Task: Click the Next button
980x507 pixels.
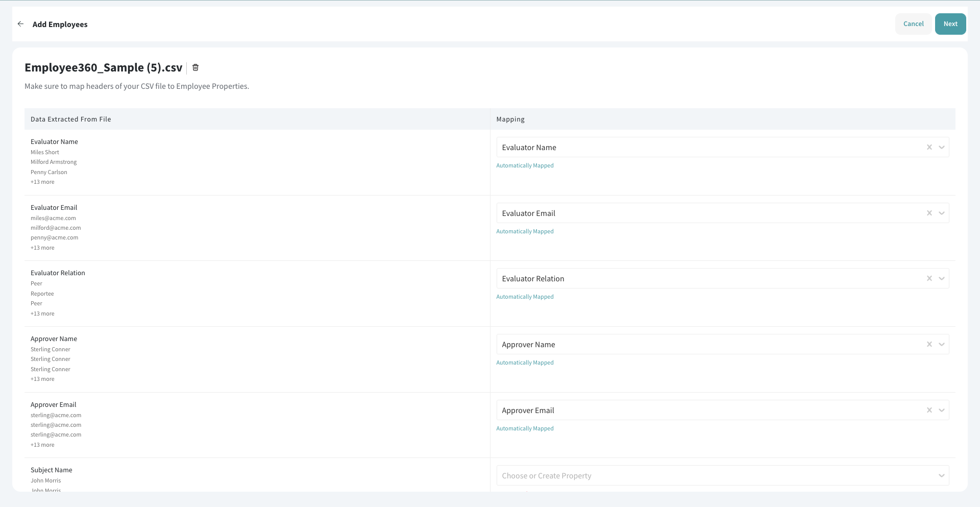Action: 950,24
